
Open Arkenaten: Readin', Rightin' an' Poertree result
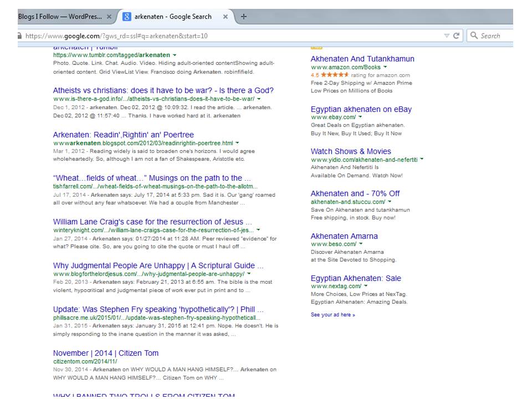click(124, 135)
